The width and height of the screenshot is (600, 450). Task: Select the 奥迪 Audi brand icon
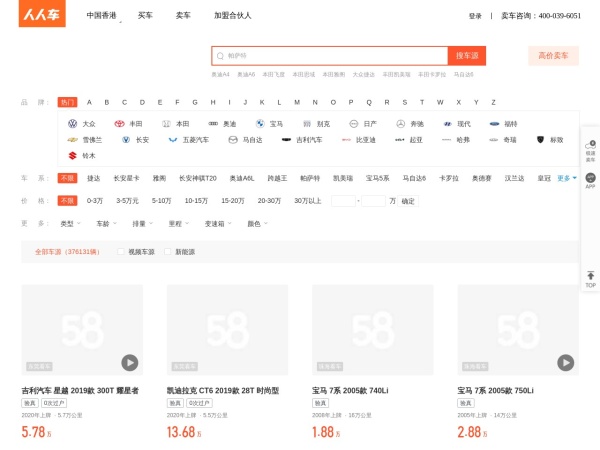coord(213,124)
